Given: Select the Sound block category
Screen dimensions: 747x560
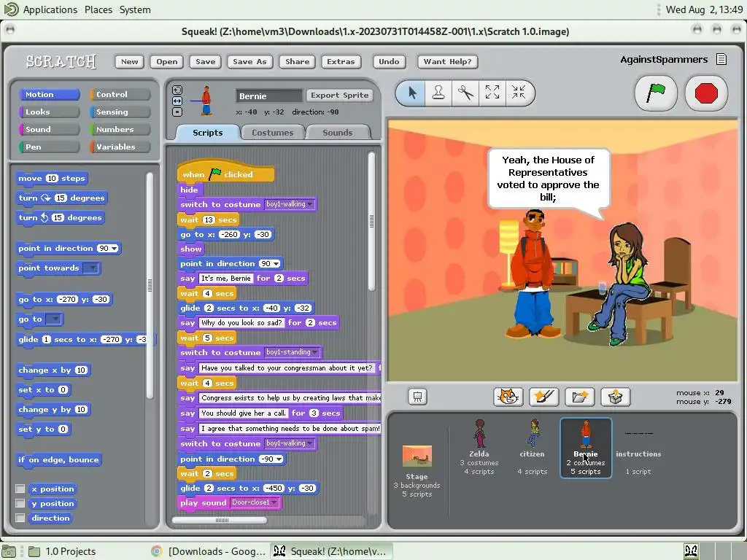Looking at the screenshot, I should (x=49, y=130).
